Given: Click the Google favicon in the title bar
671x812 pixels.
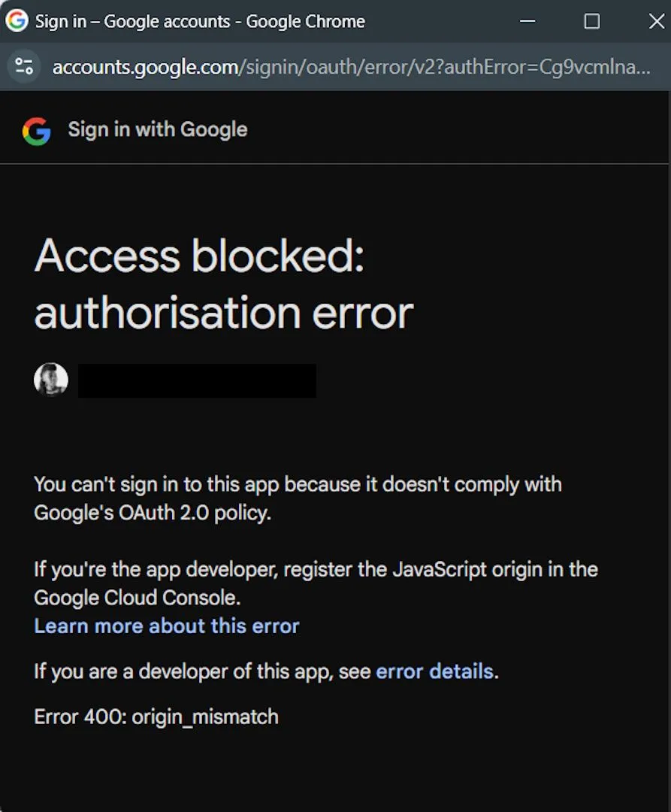Looking at the screenshot, I should 17,21.
